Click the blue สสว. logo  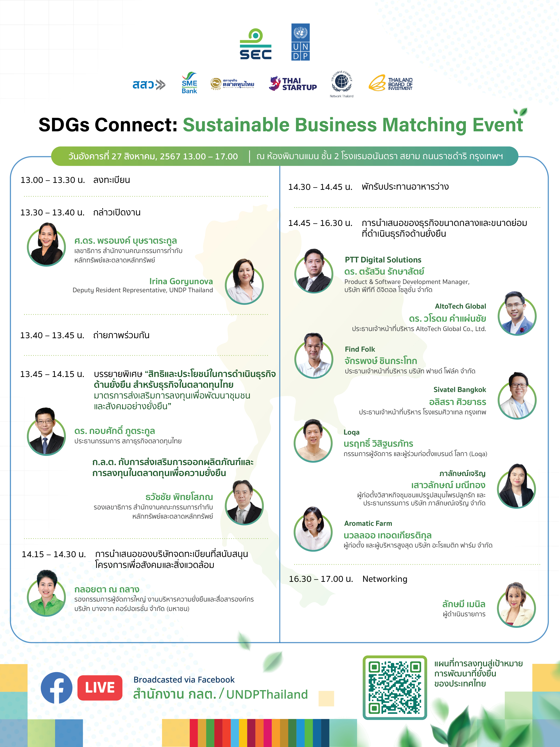click(x=149, y=84)
